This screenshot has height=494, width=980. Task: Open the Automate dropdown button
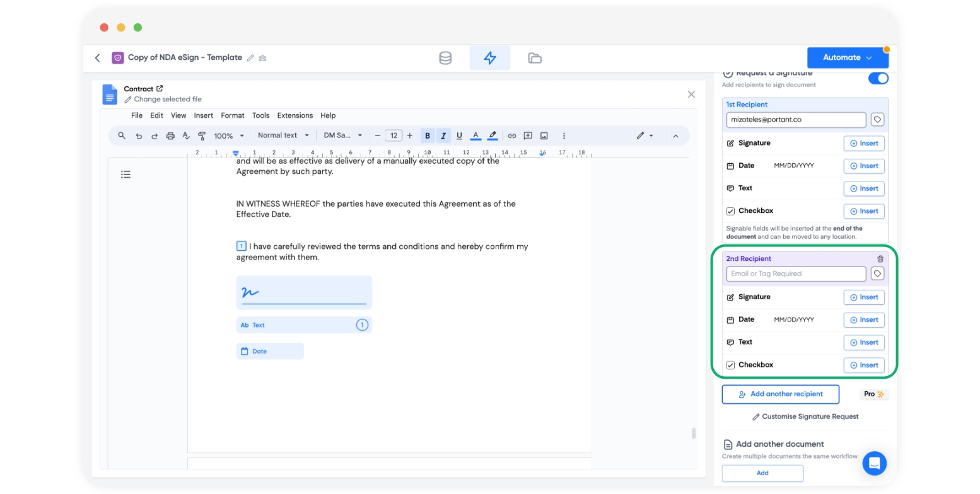coord(847,57)
